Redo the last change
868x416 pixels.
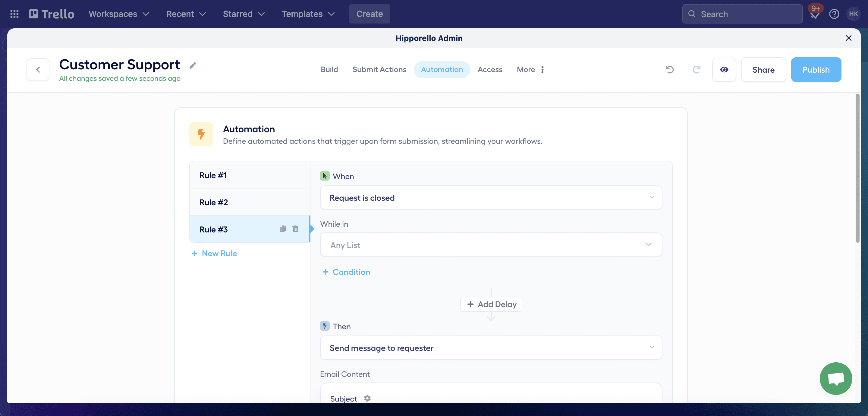[x=697, y=69]
